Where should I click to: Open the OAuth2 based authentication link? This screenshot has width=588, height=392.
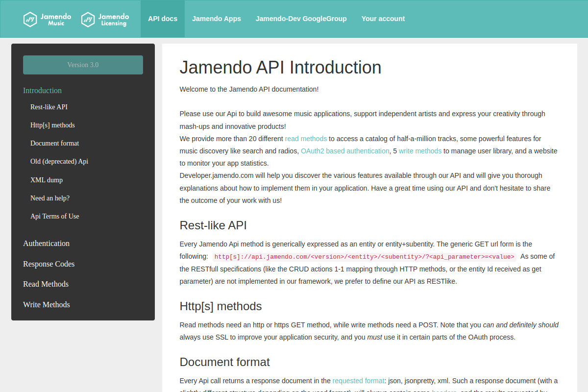pos(345,151)
